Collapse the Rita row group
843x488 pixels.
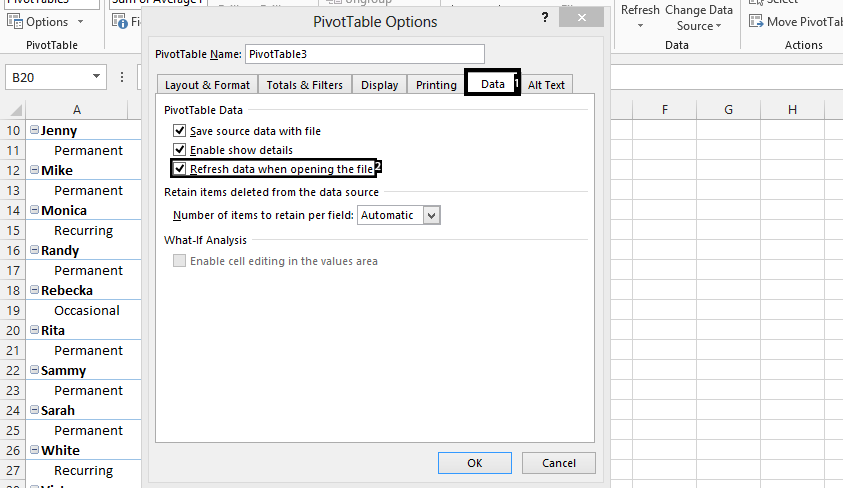[34, 329]
